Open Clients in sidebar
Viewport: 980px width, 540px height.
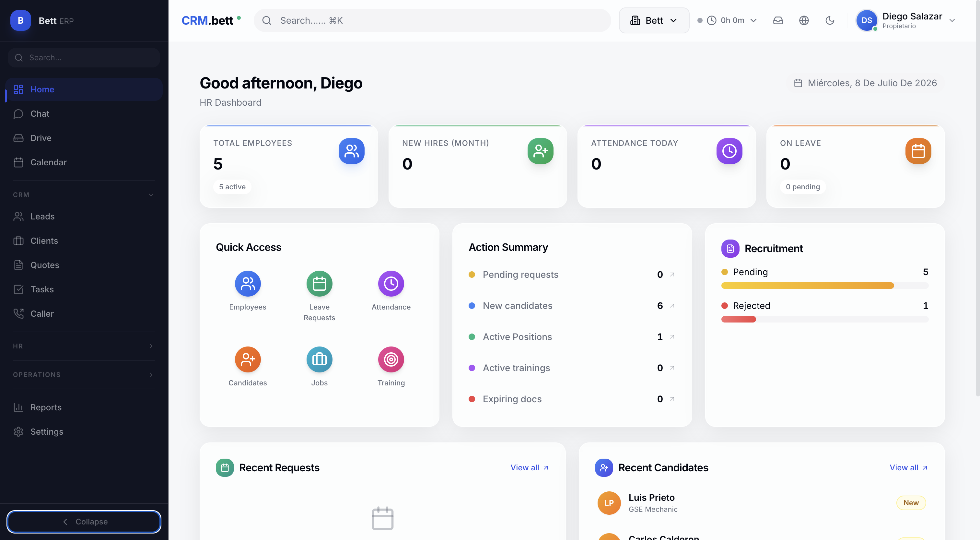(84, 241)
